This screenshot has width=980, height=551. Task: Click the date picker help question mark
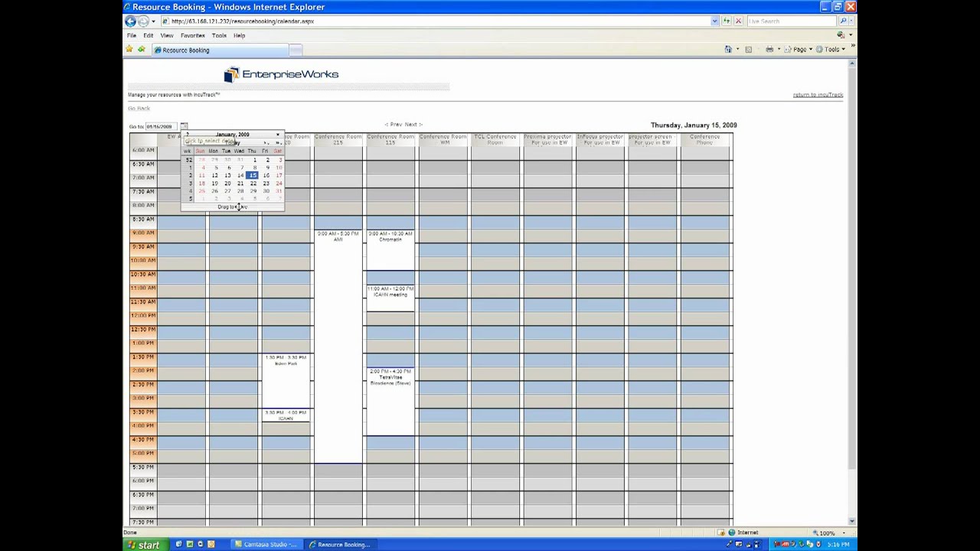click(187, 135)
